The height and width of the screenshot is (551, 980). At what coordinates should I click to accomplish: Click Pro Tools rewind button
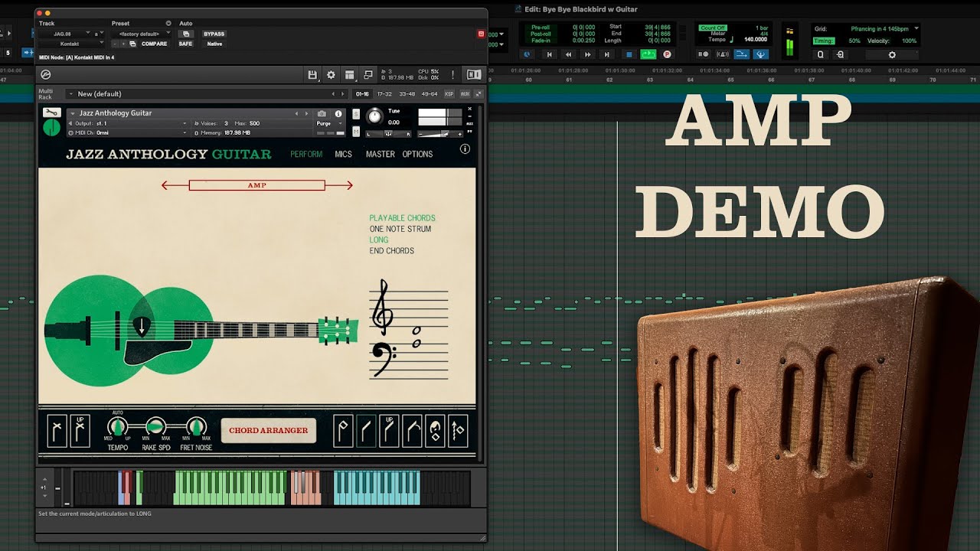click(x=568, y=54)
